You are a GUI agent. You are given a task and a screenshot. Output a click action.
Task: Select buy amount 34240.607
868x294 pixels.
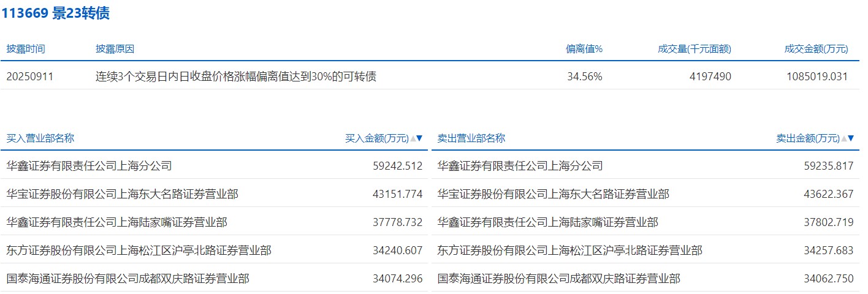[398, 251]
